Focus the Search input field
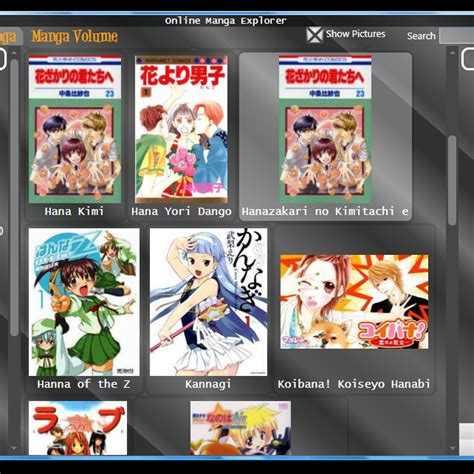Viewport: 474px width, 474px height. (456, 36)
